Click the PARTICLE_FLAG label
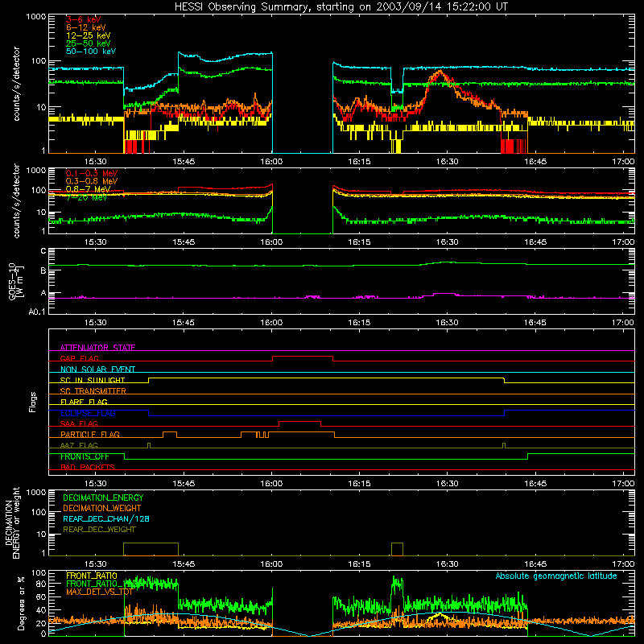 (90, 434)
